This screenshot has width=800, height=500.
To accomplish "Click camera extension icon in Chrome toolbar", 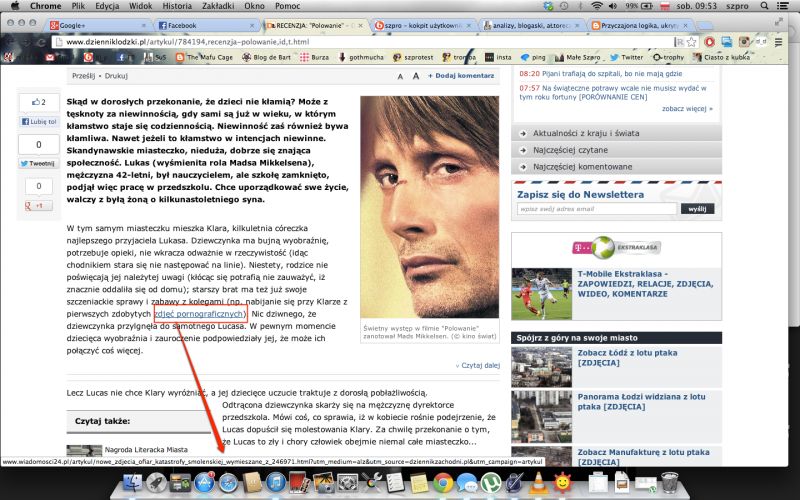I will [744, 42].
